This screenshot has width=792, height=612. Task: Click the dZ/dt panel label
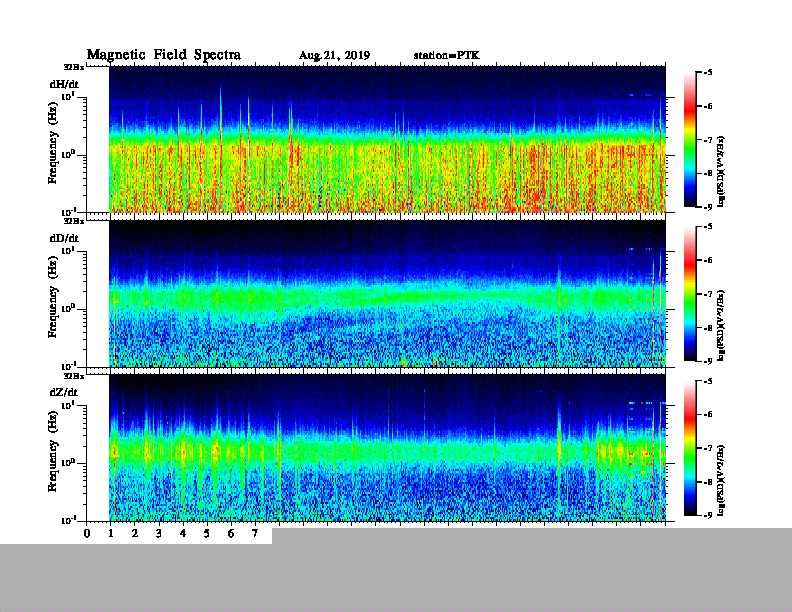(x=64, y=392)
